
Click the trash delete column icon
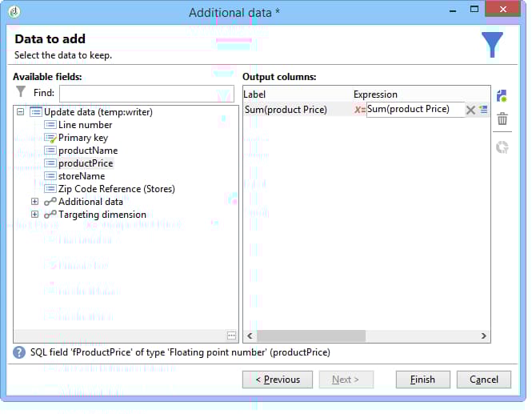tap(502, 119)
